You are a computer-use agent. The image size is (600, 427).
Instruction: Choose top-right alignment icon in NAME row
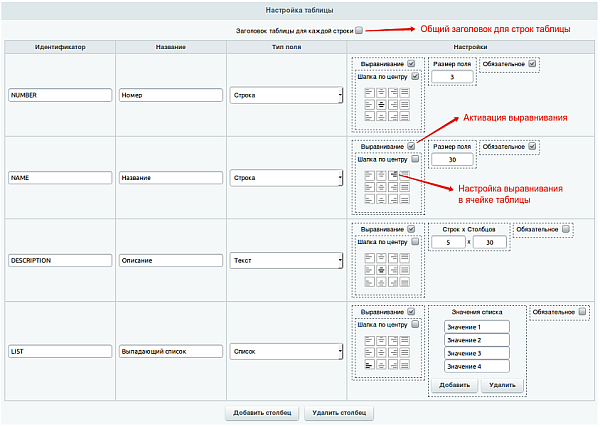(394, 175)
